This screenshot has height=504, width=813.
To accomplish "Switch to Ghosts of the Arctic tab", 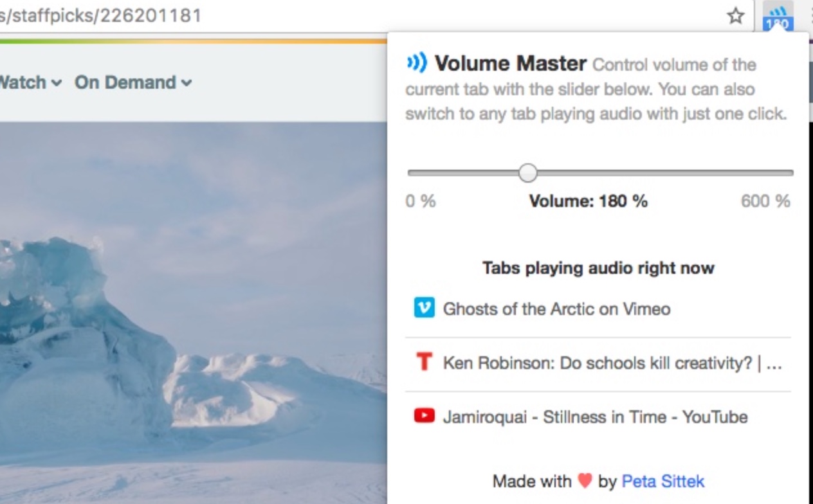I will (556, 309).
